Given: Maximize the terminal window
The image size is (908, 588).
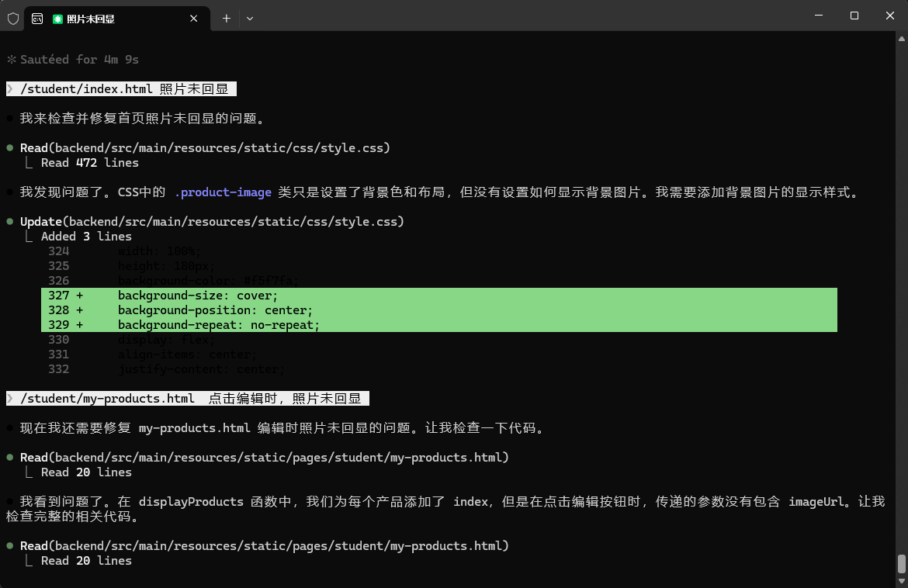Looking at the screenshot, I should (854, 16).
